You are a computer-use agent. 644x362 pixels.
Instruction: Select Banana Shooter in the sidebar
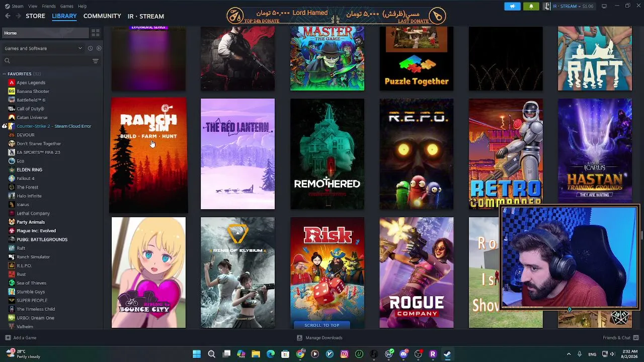click(33, 92)
